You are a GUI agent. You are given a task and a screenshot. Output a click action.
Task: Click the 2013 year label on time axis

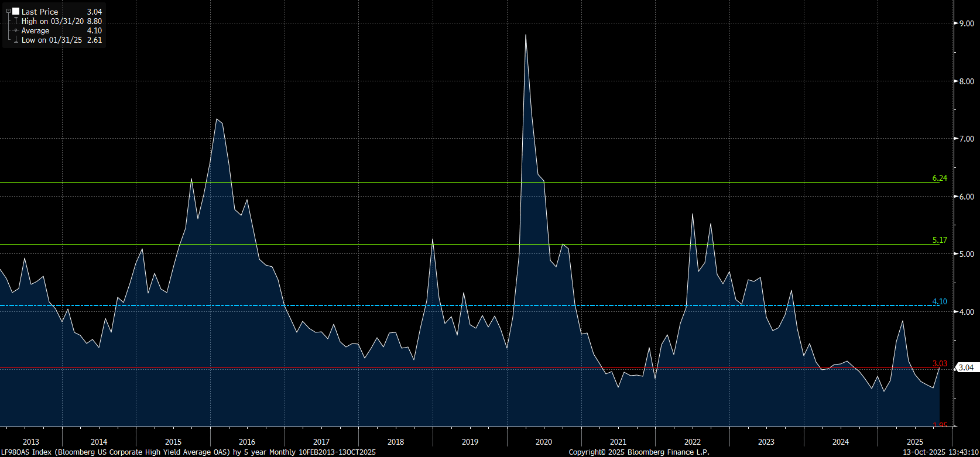coord(30,442)
